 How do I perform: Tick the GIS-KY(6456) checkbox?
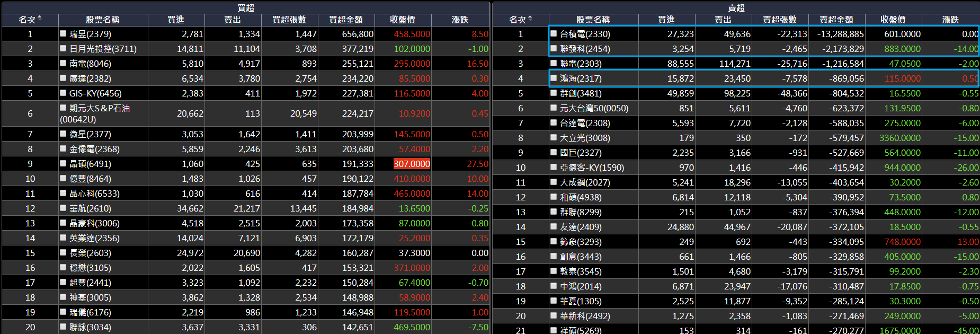point(63,93)
